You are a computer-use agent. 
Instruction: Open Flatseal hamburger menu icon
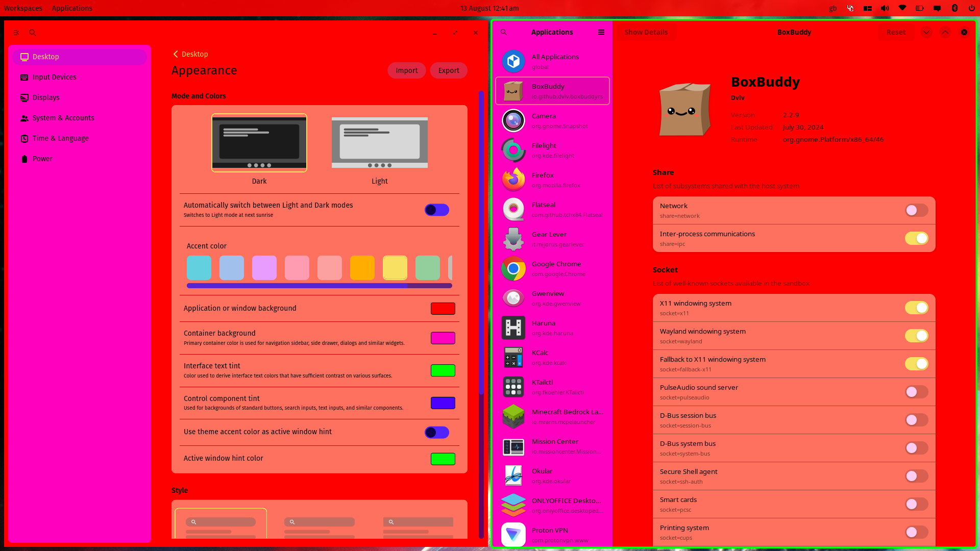pyautogui.click(x=601, y=32)
